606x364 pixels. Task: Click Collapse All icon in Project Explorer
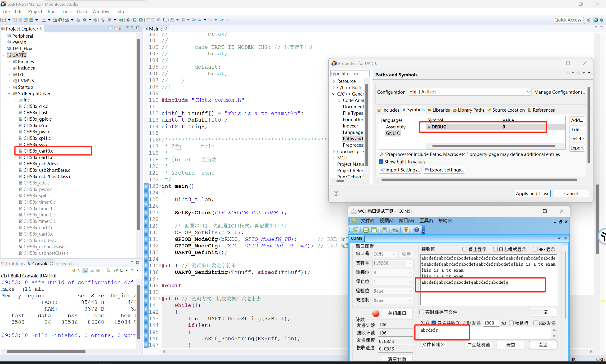point(110,28)
